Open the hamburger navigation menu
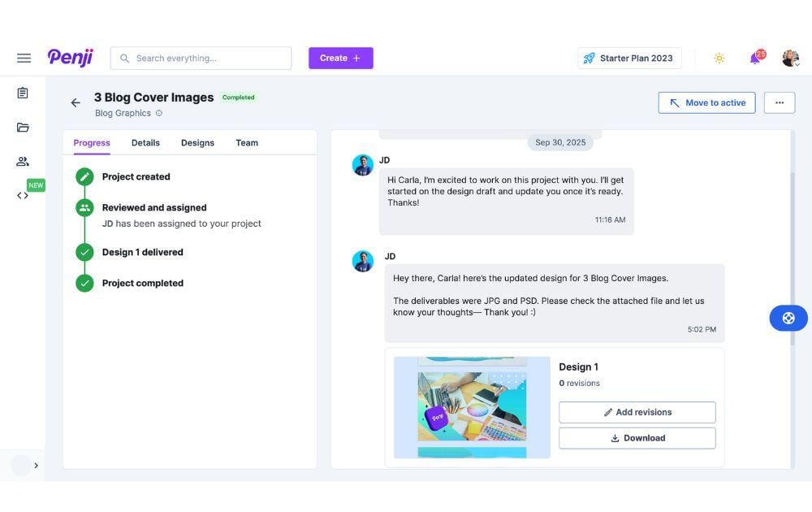 [24, 59]
